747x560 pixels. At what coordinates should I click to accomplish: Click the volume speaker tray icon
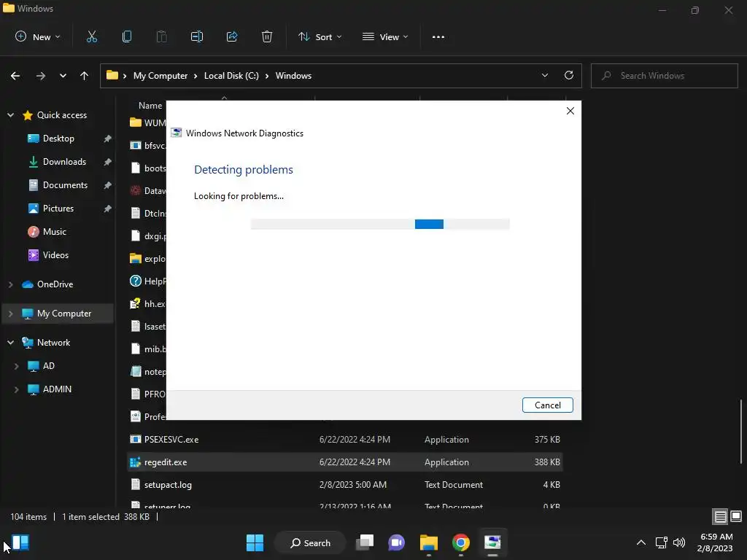click(679, 542)
